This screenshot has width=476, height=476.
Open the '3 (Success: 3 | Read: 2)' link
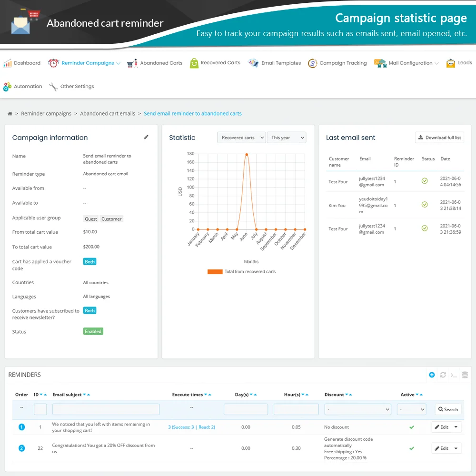(191, 427)
